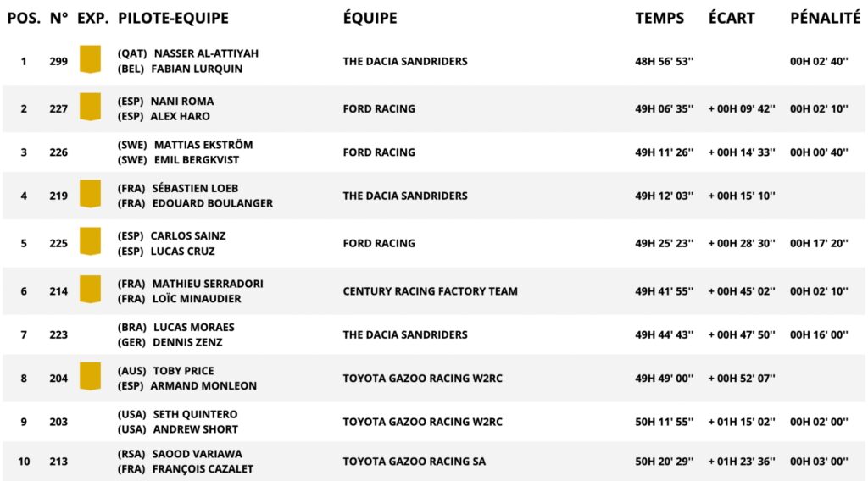This screenshot has height=481, width=868.
Task: Click the yellow EXP badge for Toby Price
Action: (90, 377)
